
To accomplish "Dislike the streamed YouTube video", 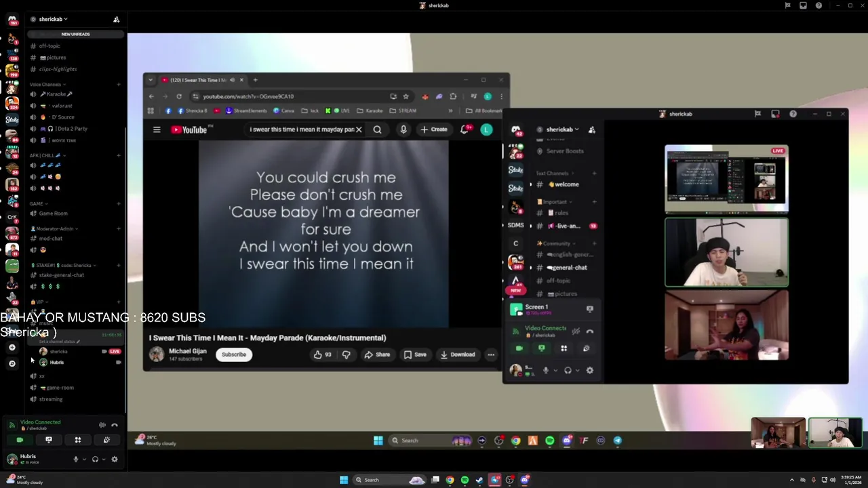I will [346, 354].
